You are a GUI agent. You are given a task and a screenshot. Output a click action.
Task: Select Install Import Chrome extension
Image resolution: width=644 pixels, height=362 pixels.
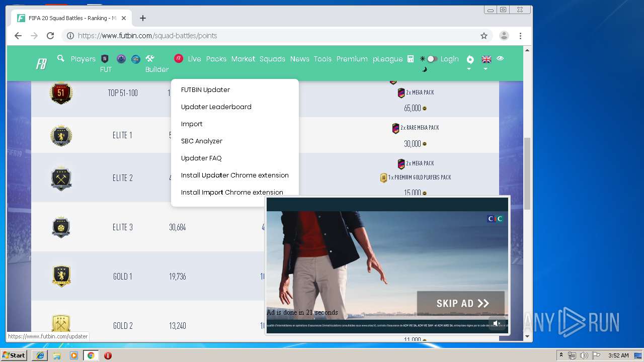(232, 192)
